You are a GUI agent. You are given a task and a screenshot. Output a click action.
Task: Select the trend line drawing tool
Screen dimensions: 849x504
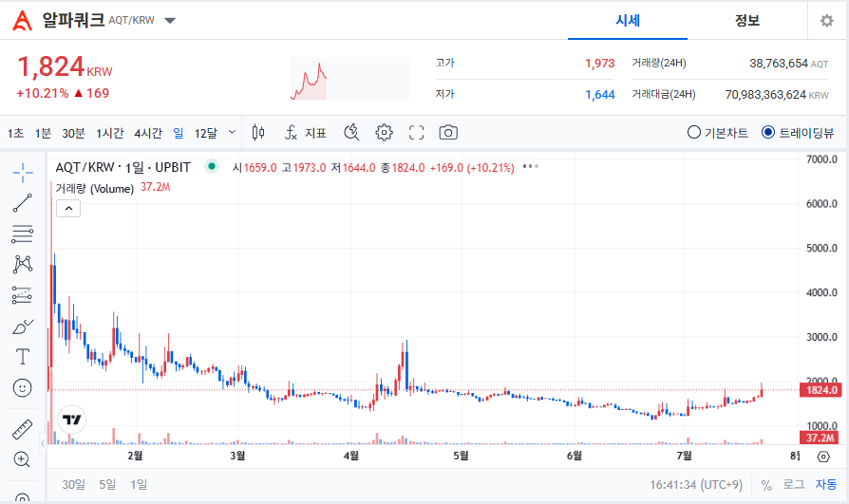(22, 203)
